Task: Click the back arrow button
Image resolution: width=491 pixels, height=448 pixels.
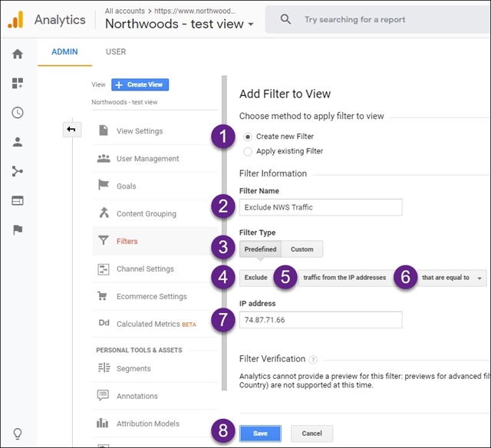Action: click(x=72, y=130)
